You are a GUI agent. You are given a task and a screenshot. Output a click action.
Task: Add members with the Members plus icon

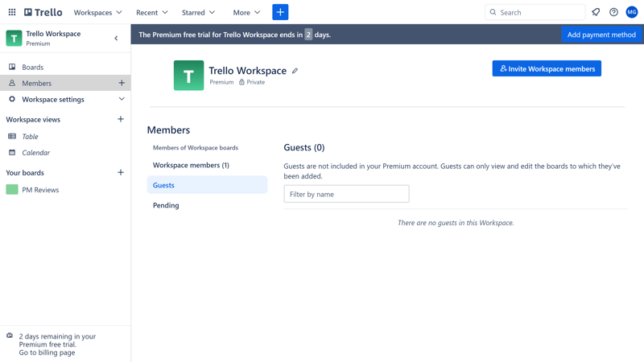click(122, 83)
